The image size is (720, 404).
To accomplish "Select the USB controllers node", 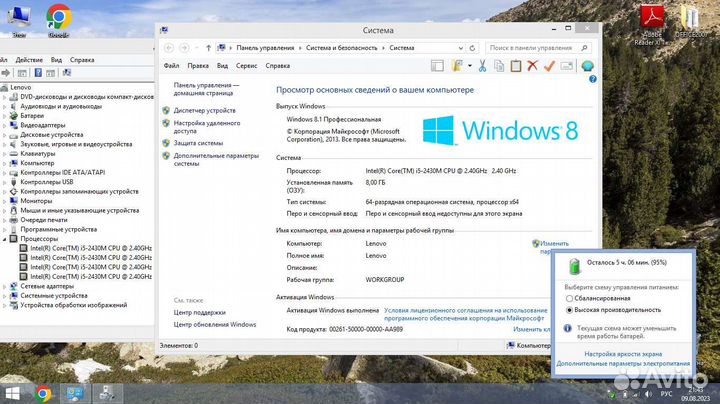I will [46, 182].
